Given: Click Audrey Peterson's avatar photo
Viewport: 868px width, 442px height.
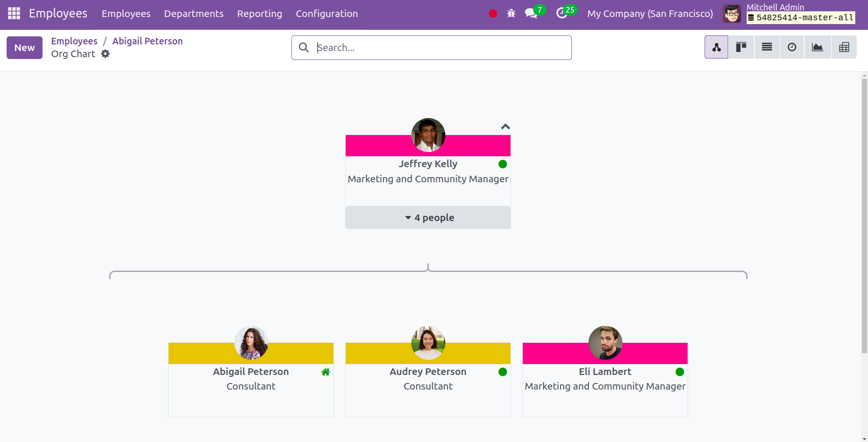Looking at the screenshot, I should click(428, 343).
